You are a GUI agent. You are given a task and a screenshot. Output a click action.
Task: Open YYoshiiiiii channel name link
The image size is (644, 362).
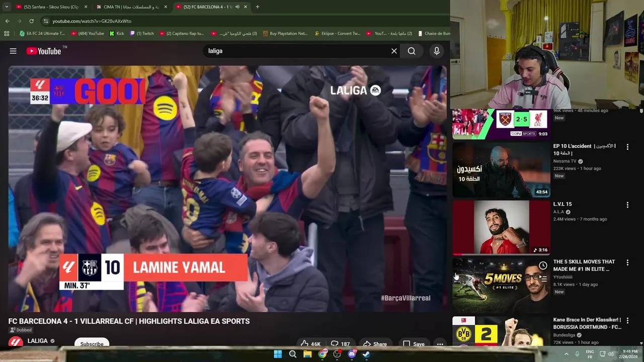(562, 277)
